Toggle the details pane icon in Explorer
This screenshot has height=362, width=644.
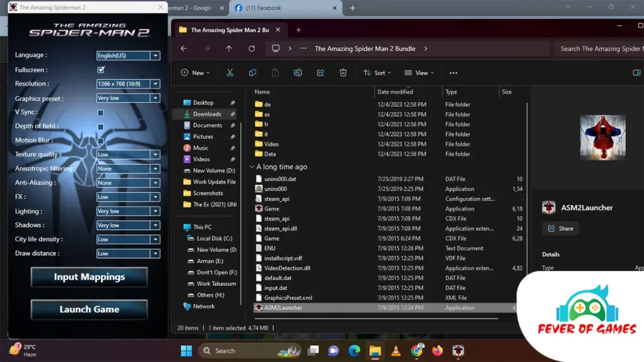pos(636,73)
